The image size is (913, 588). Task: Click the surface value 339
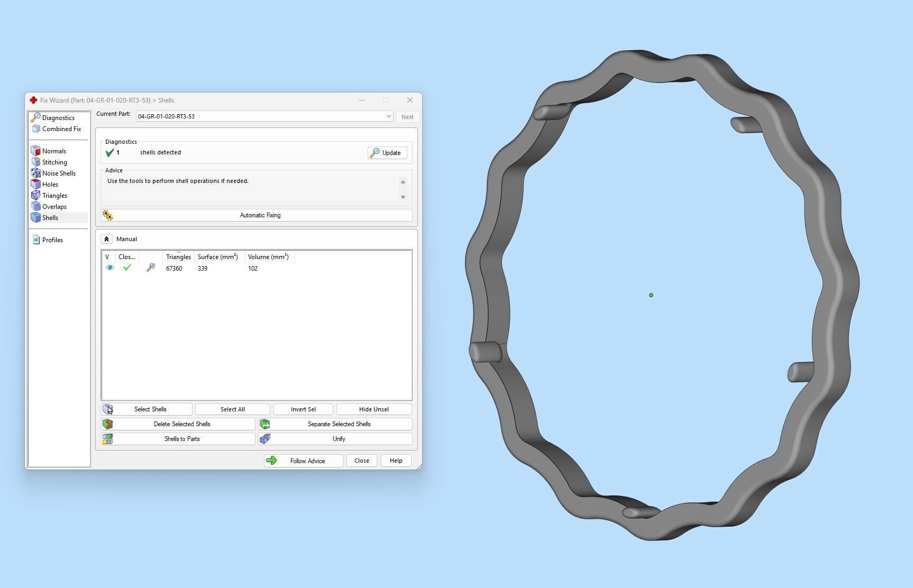203,269
